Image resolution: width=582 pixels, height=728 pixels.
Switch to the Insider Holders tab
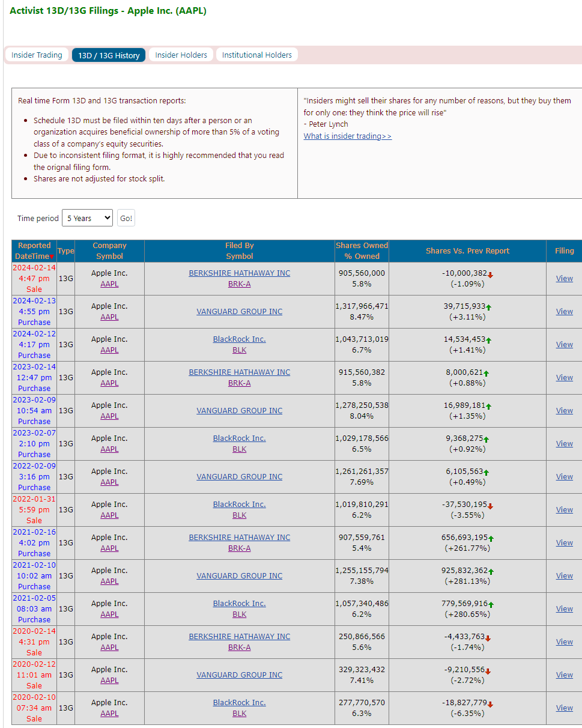(181, 55)
